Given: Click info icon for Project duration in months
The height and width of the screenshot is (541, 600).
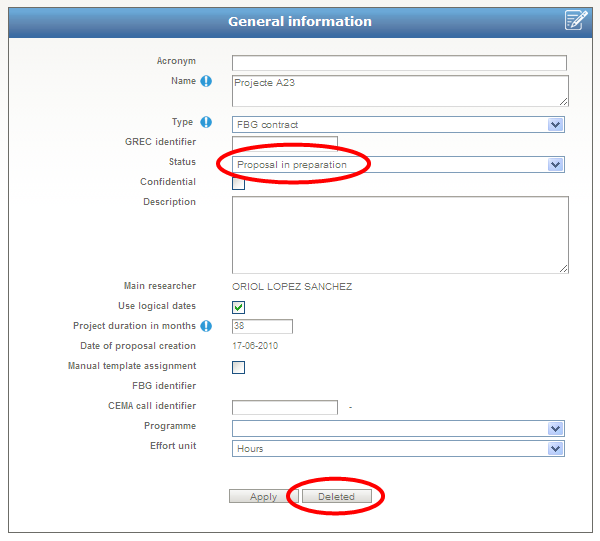Looking at the screenshot, I should (x=207, y=326).
